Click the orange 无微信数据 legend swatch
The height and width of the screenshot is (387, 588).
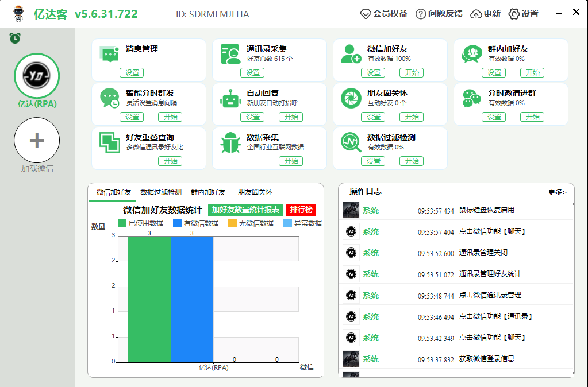click(x=233, y=223)
